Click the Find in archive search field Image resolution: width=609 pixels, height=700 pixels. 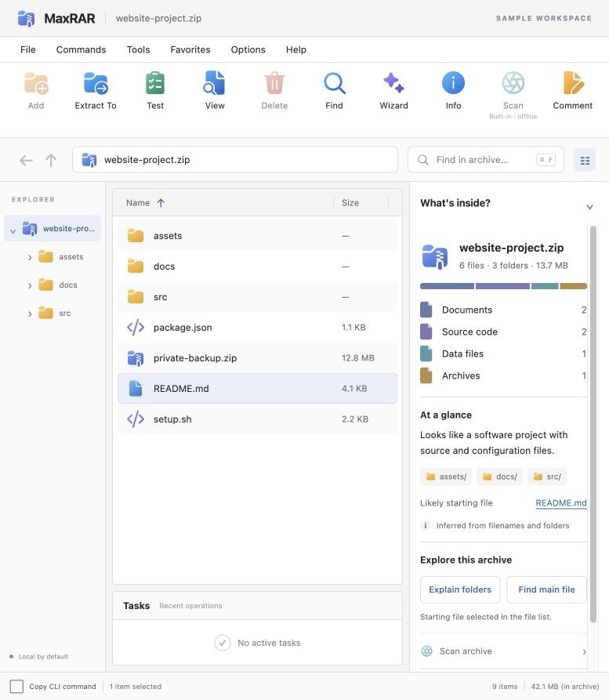(x=486, y=160)
